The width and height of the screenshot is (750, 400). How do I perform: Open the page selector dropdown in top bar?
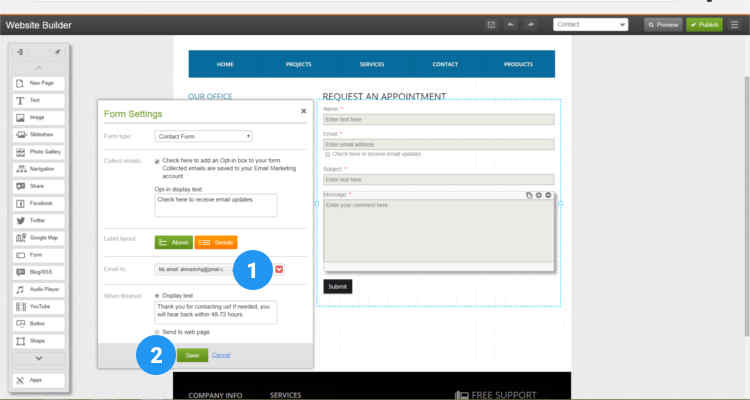click(x=590, y=24)
